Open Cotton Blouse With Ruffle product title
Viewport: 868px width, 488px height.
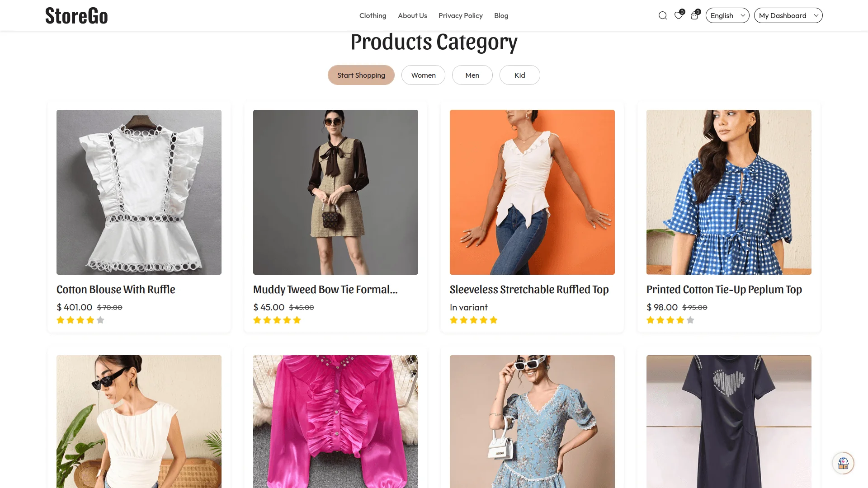click(x=116, y=290)
